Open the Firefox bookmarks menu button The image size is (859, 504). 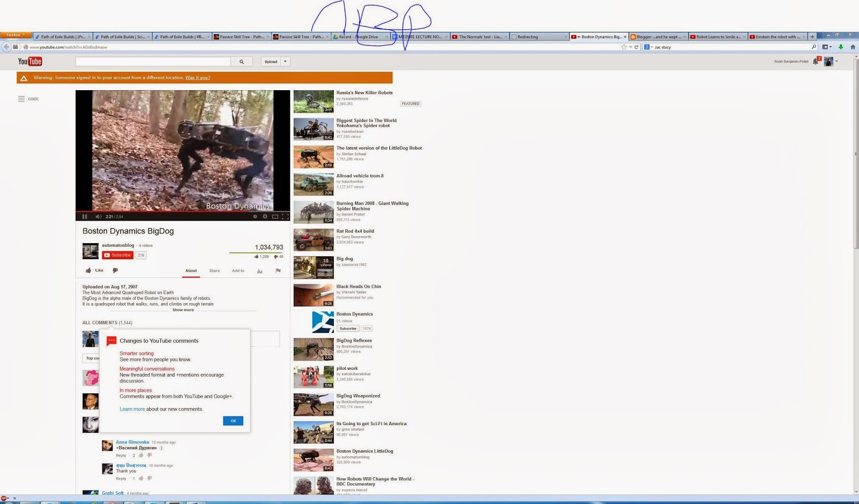click(x=827, y=47)
